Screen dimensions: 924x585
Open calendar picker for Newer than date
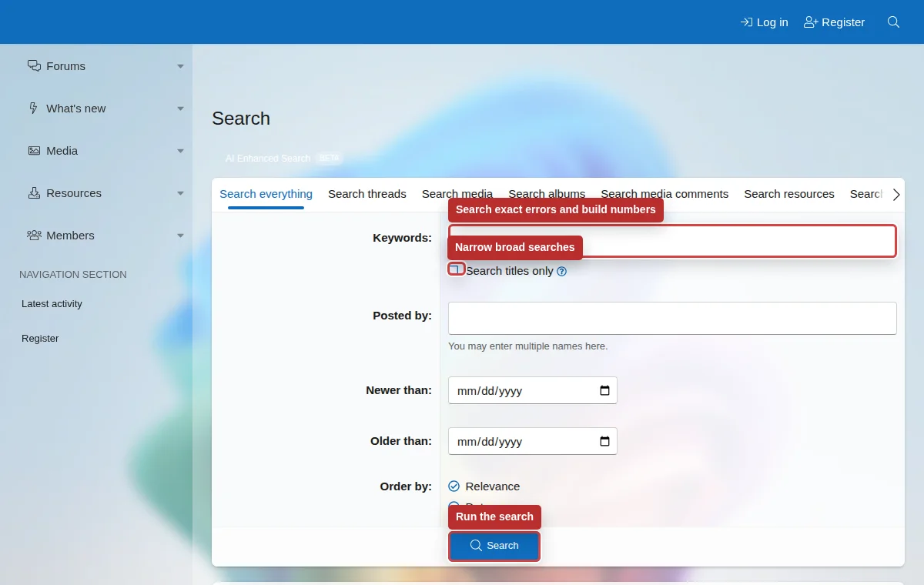(x=604, y=390)
